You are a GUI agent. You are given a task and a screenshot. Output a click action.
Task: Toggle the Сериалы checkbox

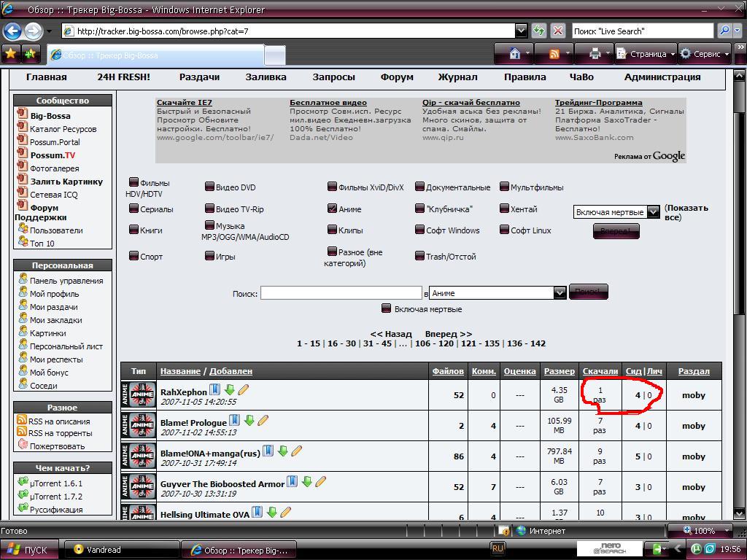click(x=134, y=208)
